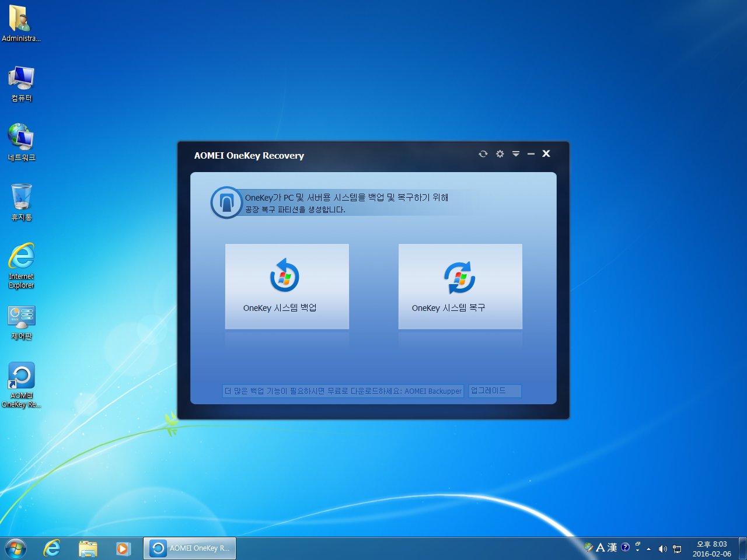This screenshot has width=747, height=560.
Task: Show hidden tray icons arrow
Action: tap(648, 548)
